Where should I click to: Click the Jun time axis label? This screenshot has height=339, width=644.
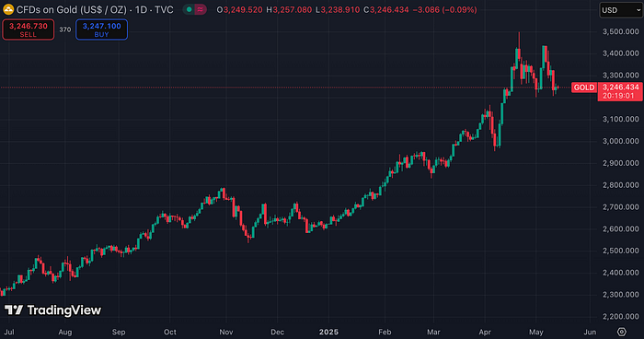coord(590,332)
